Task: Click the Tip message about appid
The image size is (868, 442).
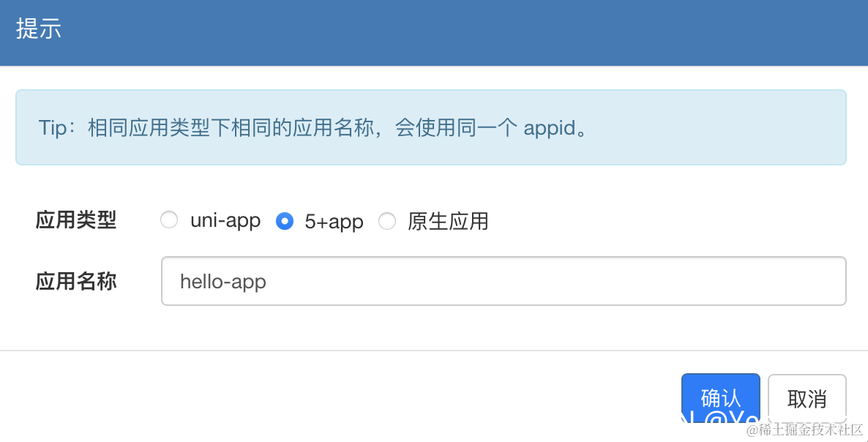Action: 430,127
